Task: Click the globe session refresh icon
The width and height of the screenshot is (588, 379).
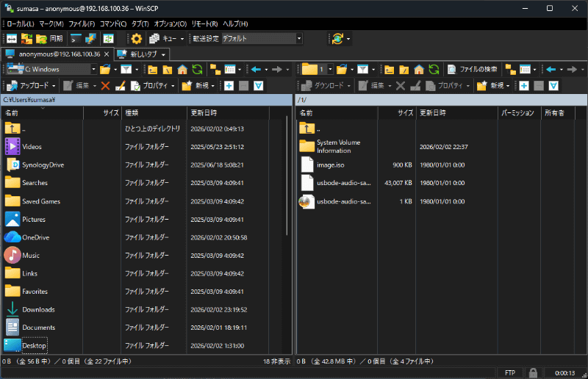Action: pos(337,39)
